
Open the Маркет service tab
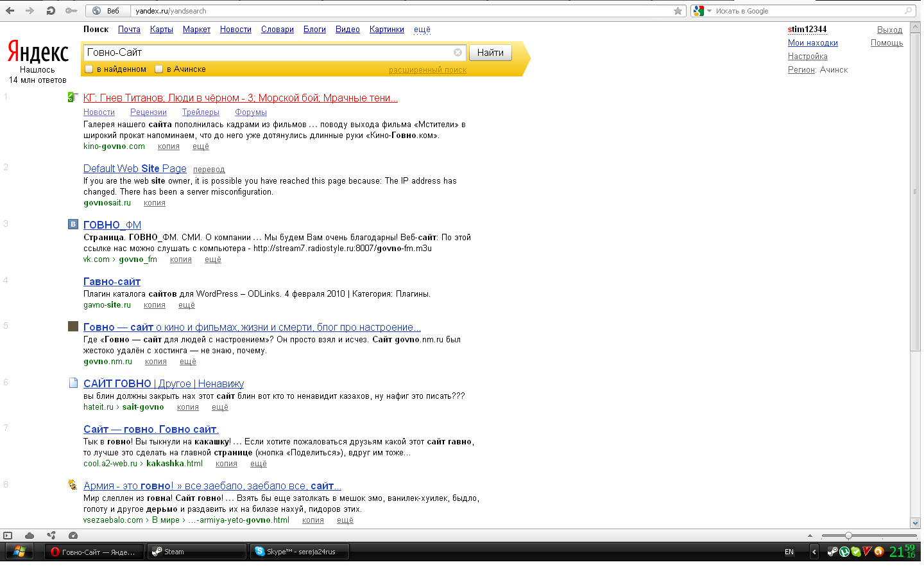tap(196, 30)
